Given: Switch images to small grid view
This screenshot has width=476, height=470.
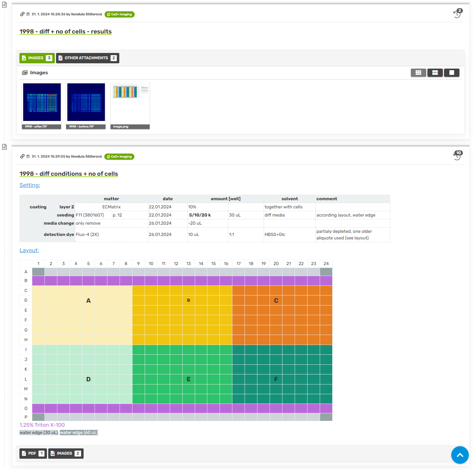Looking at the screenshot, I should pos(418,73).
